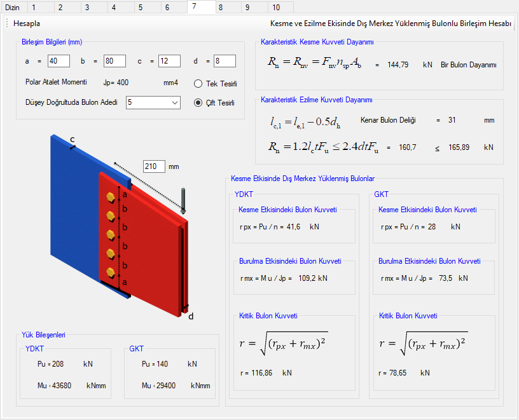The image size is (519, 420).
Task: Click GKT moment Mu 29400
Action: click(x=158, y=386)
